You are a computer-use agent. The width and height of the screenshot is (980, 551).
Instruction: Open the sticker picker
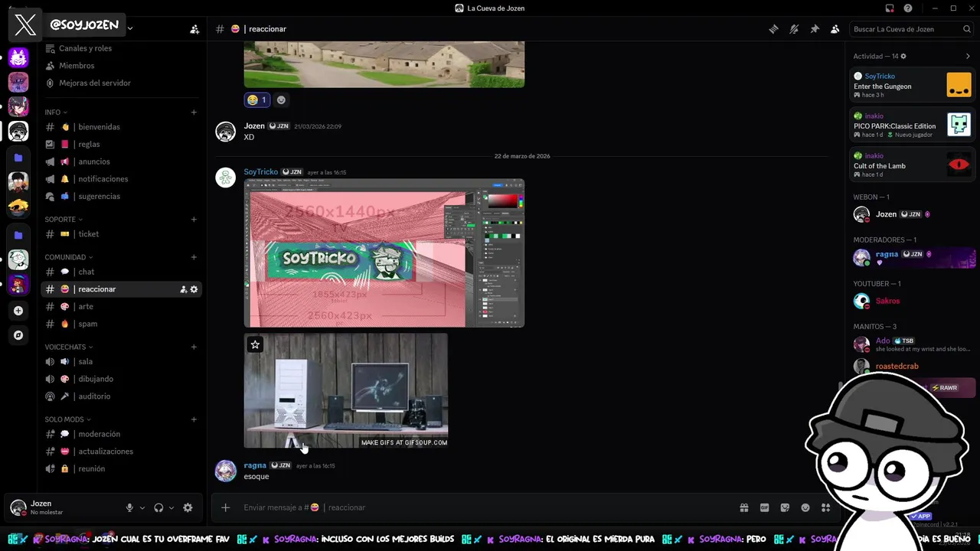tap(785, 507)
